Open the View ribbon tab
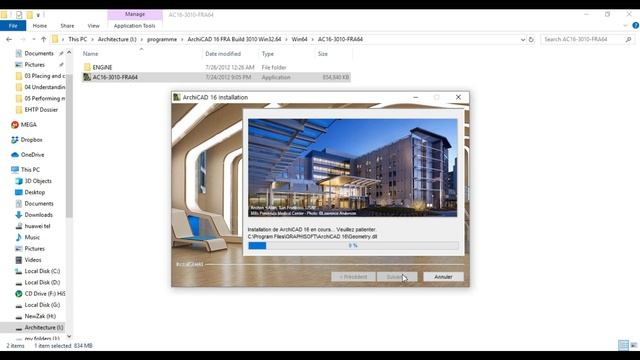640x360 pixels. pyautogui.click(x=93, y=26)
